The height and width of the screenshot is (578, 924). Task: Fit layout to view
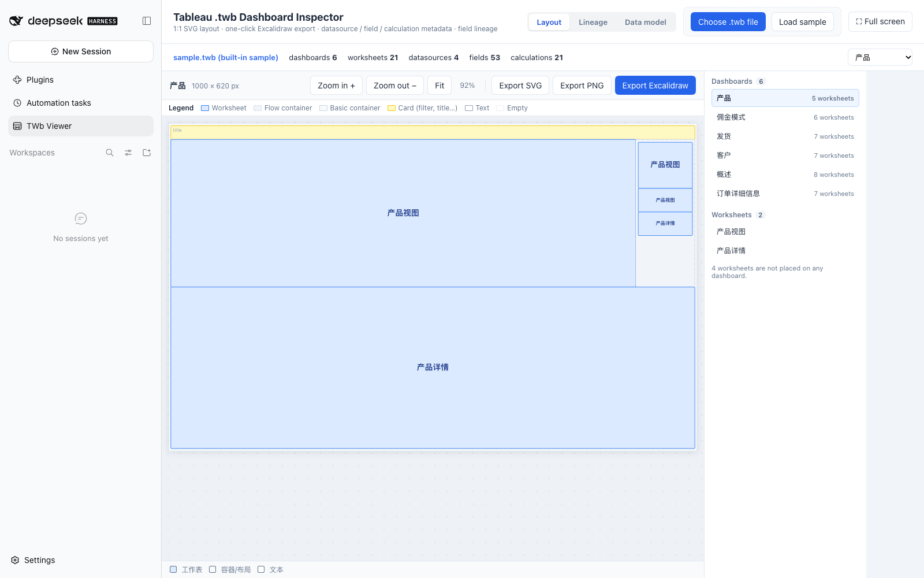tap(439, 86)
